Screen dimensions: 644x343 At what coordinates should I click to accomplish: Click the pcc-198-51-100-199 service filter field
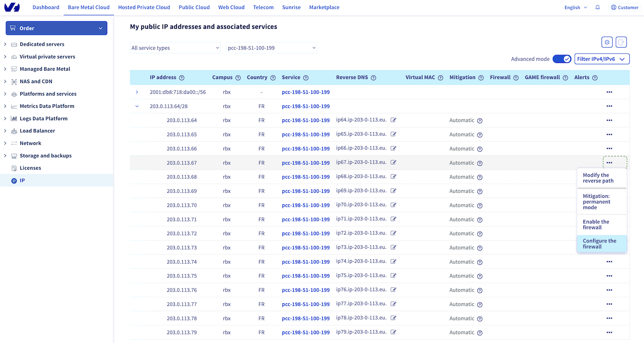(x=271, y=48)
